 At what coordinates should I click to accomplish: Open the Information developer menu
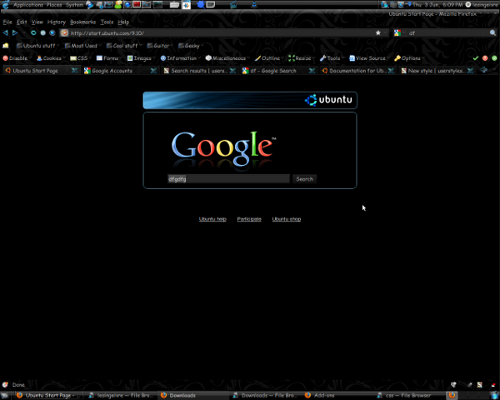[180, 58]
